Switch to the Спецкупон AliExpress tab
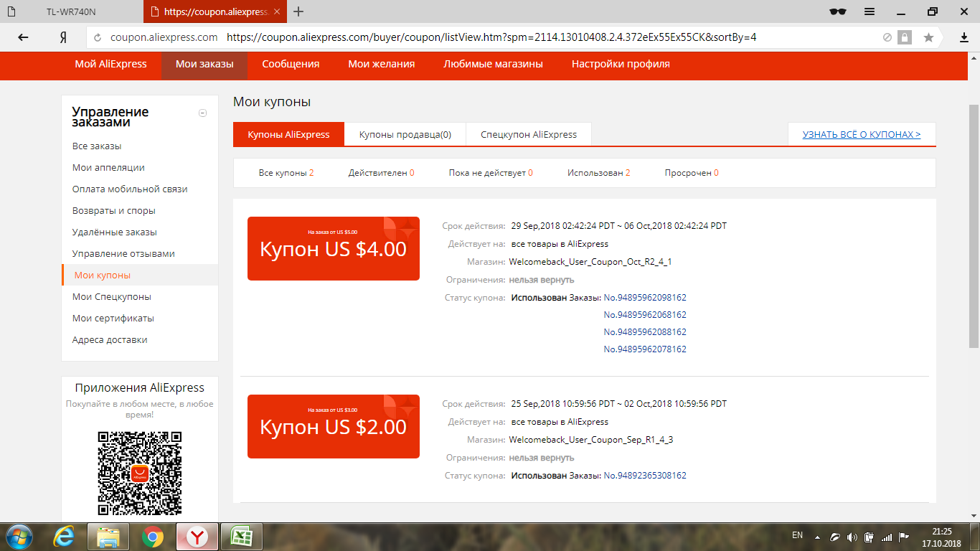980x551 pixels. [529, 134]
